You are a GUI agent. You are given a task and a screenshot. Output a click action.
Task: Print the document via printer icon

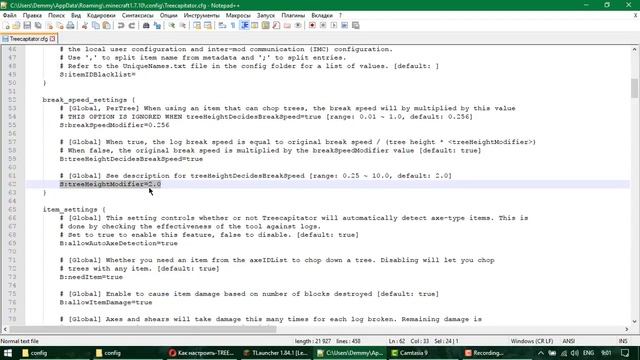click(71, 25)
